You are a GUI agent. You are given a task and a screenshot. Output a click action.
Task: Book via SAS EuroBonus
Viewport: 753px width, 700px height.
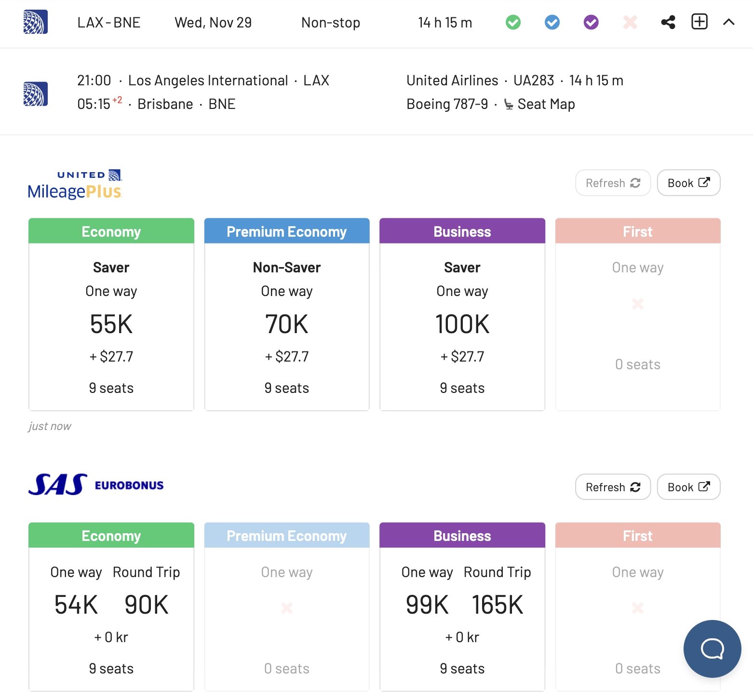point(688,487)
